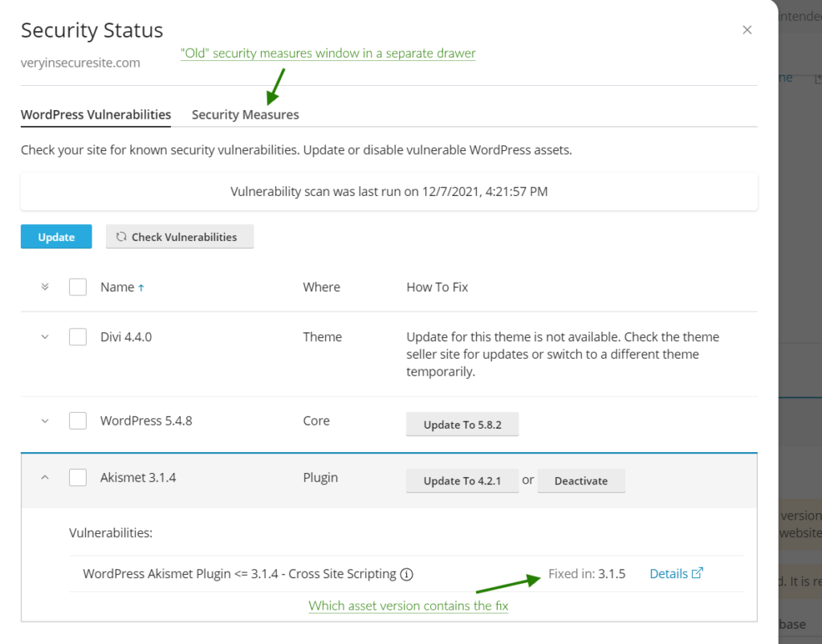Click the Fixed in: 3.1.5 text
This screenshot has height=644, width=822.
[x=587, y=573]
